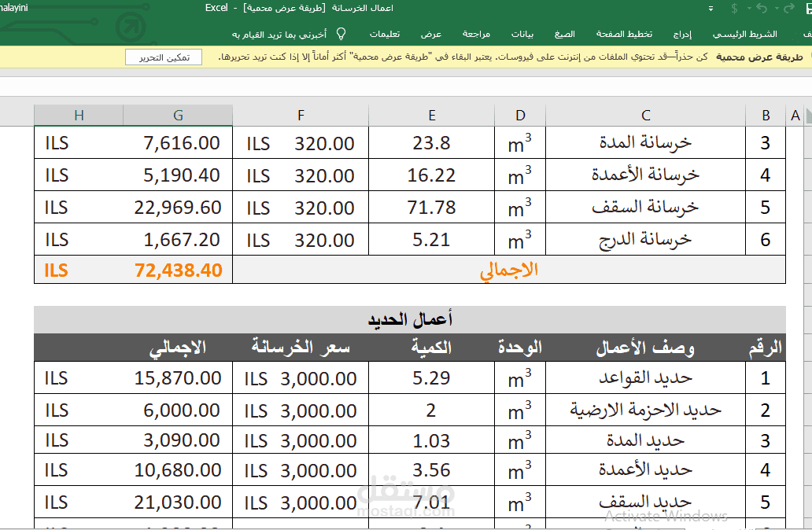Click the 3,000.00 price in حديد القواعد row
This screenshot has width=812, height=530.
pos(301,379)
